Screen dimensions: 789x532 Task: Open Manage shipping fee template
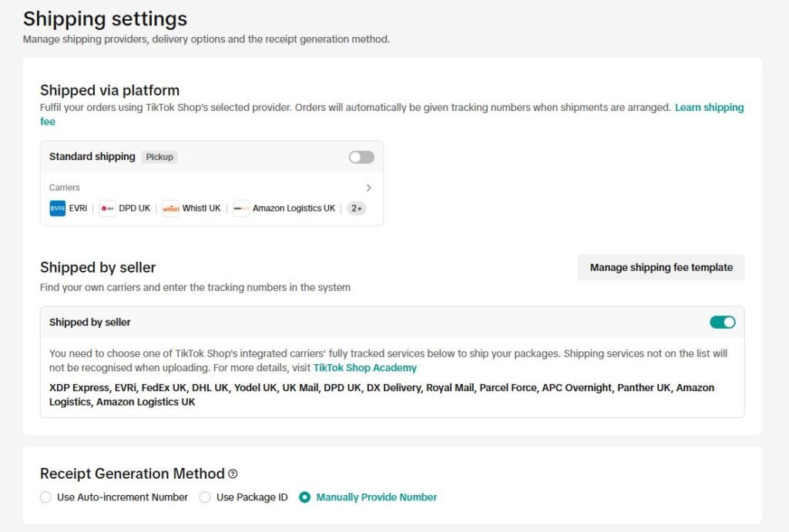[x=661, y=267]
